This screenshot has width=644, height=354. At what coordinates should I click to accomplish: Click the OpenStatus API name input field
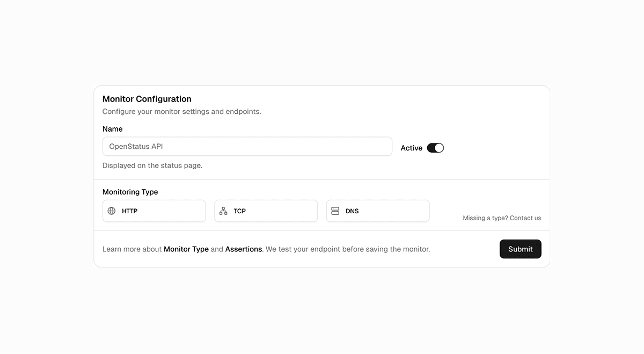(x=247, y=146)
